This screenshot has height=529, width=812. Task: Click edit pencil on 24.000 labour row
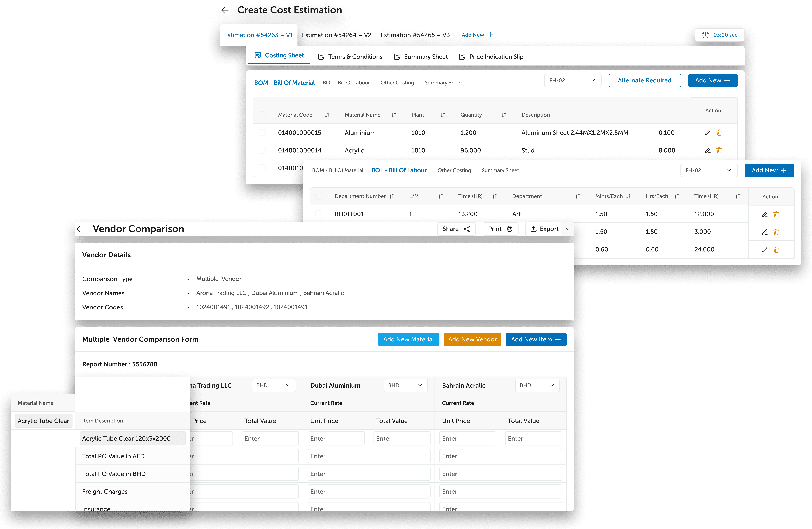(x=765, y=250)
